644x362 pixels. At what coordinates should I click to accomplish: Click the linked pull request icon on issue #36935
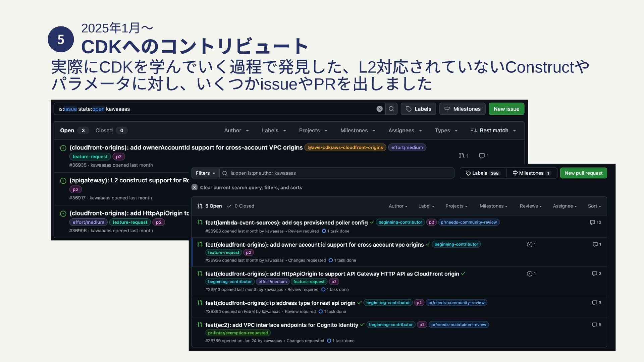(x=462, y=156)
